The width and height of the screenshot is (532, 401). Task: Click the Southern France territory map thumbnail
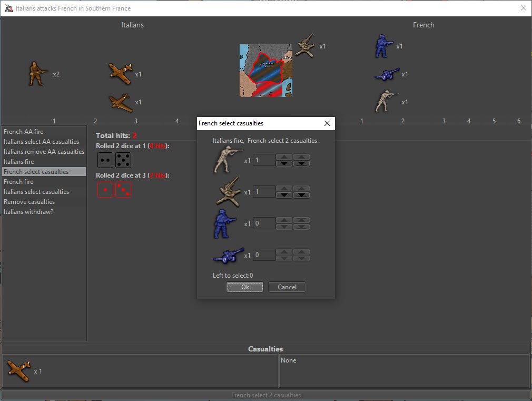(x=265, y=71)
